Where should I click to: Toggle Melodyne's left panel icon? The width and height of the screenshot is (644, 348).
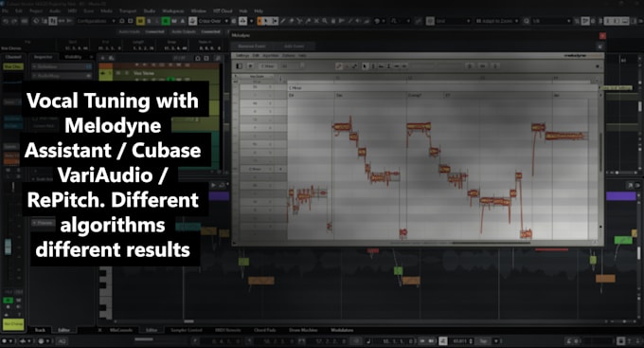click(x=239, y=65)
